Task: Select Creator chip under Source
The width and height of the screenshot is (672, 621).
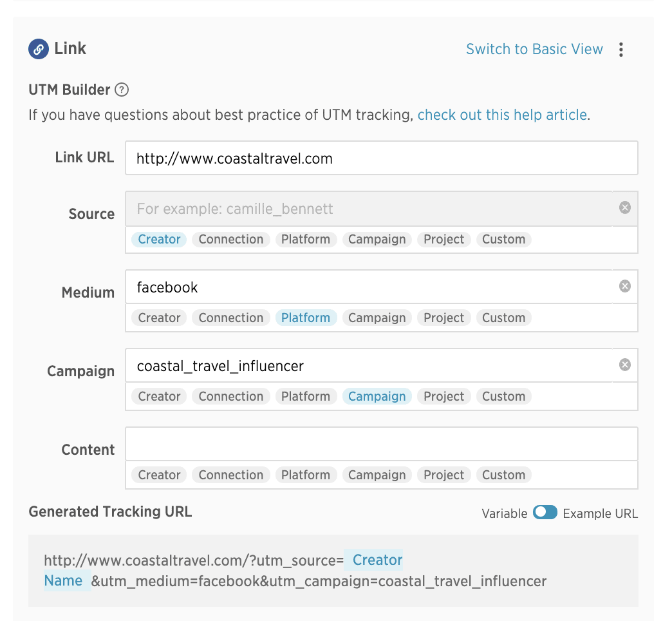Action: (159, 239)
